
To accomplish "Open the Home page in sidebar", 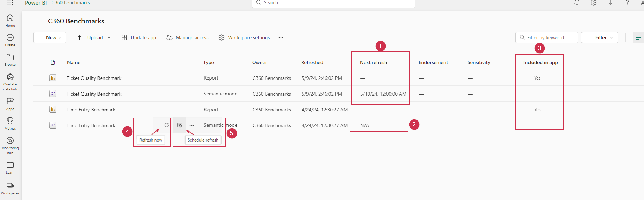I will click(x=10, y=20).
